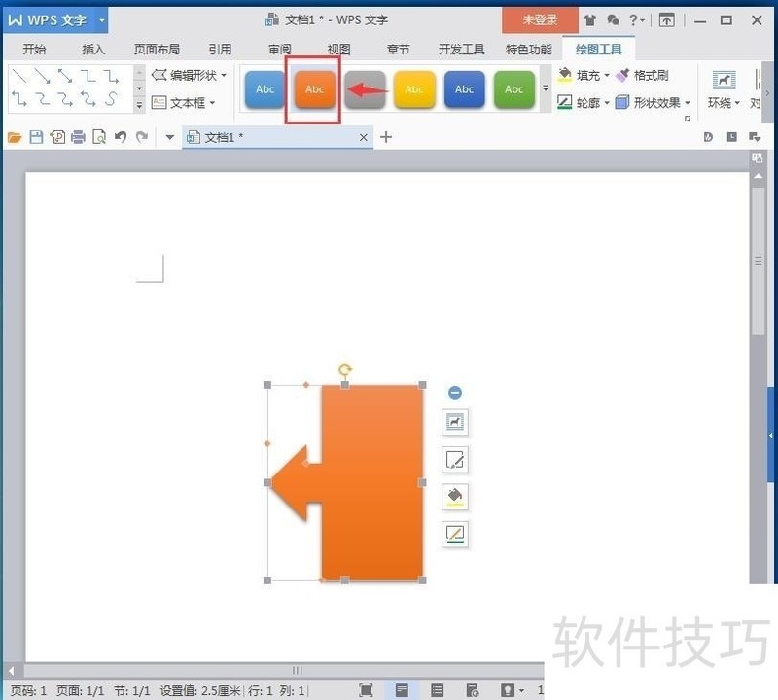778x700 pixels.
Task: Add a new document tab with plus
Action: (386, 137)
